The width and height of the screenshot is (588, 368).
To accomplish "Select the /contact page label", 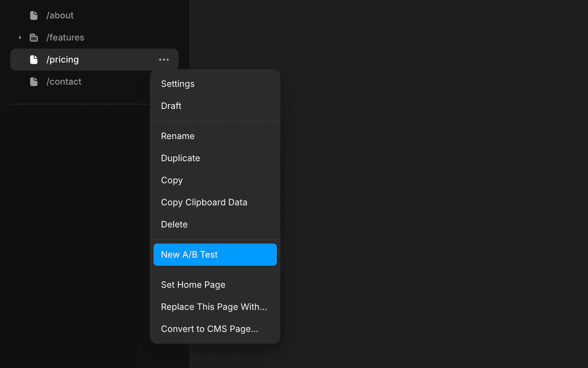I will [64, 82].
